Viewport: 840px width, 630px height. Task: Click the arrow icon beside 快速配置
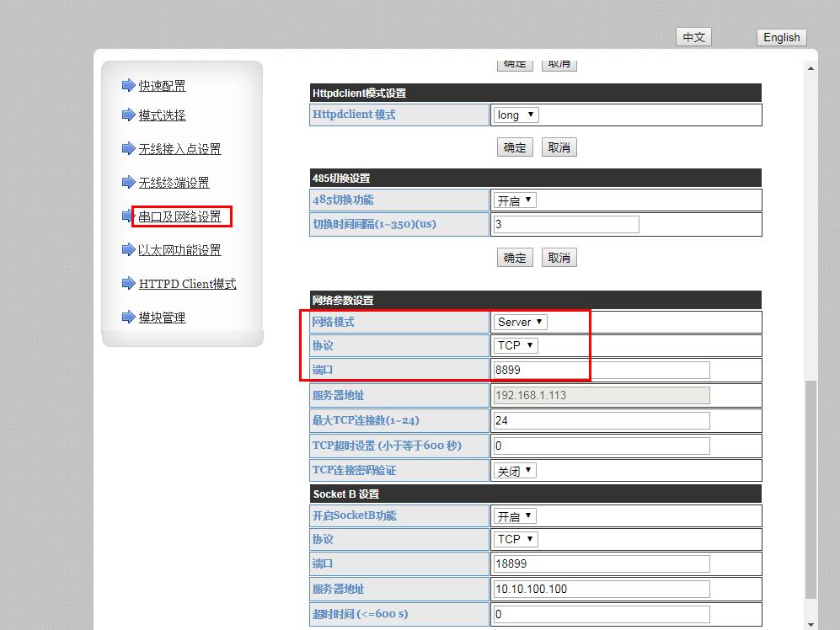click(128, 85)
